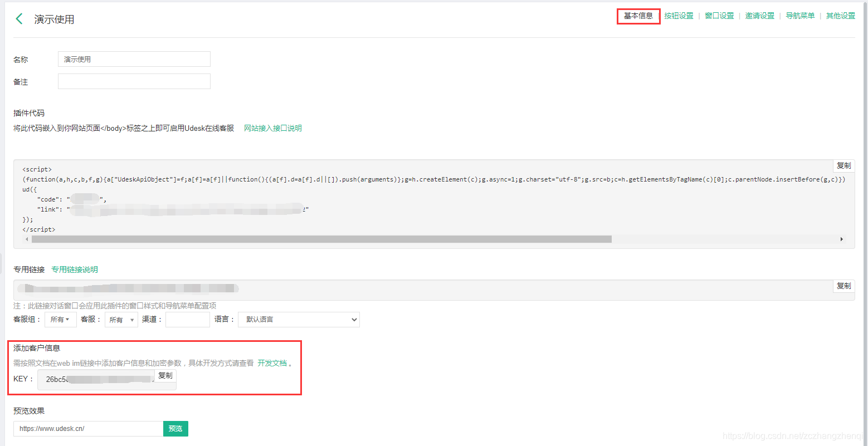The image size is (868, 446).
Task: Click the preview URL input field
Action: (x=89, y=429)
